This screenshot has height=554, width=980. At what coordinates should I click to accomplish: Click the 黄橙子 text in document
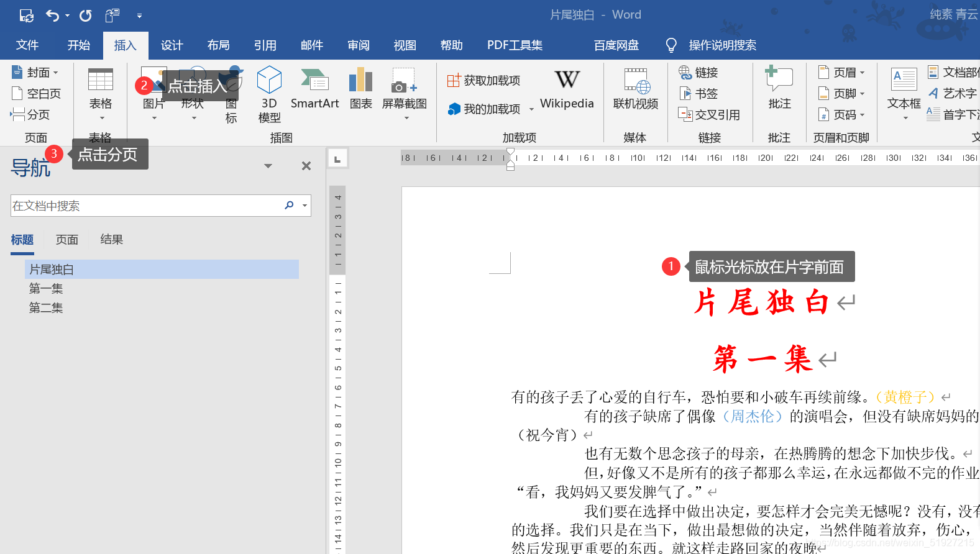(906, 397)
